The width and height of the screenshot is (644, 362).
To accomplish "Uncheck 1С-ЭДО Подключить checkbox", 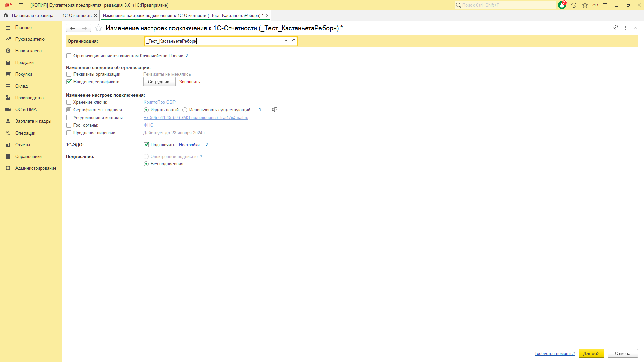I will pyautogui.click(x=146, y=145).
